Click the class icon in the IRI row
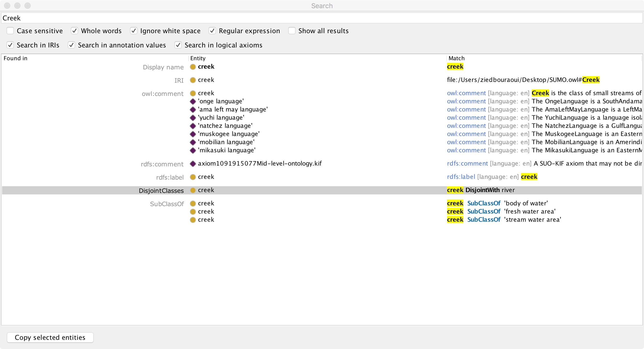The image size is (644, 349). pos(193,80)
